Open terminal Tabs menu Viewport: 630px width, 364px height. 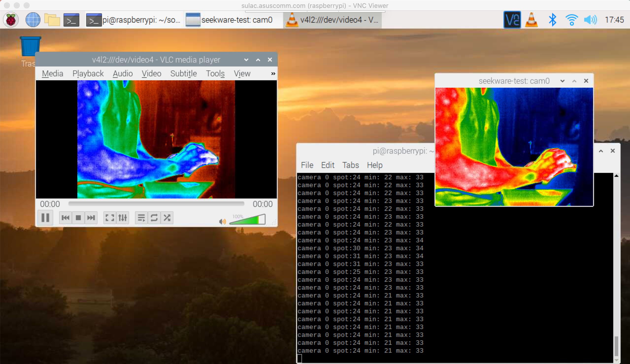point(350,165)
